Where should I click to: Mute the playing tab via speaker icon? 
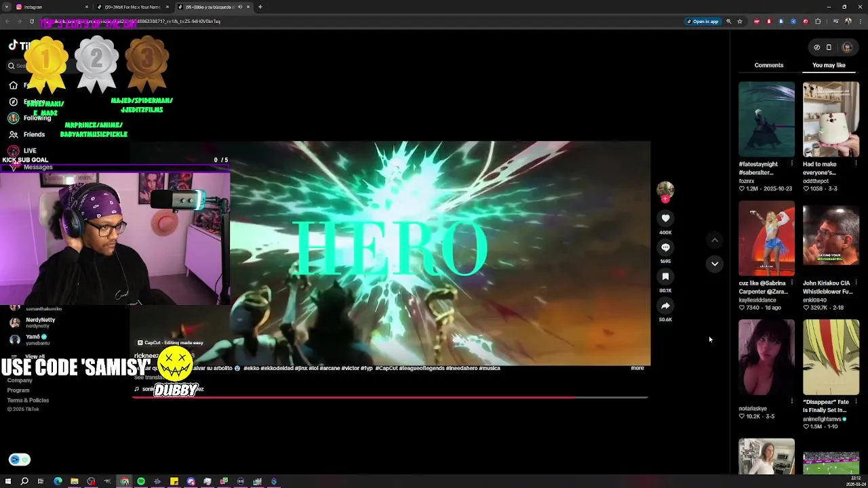239,7
